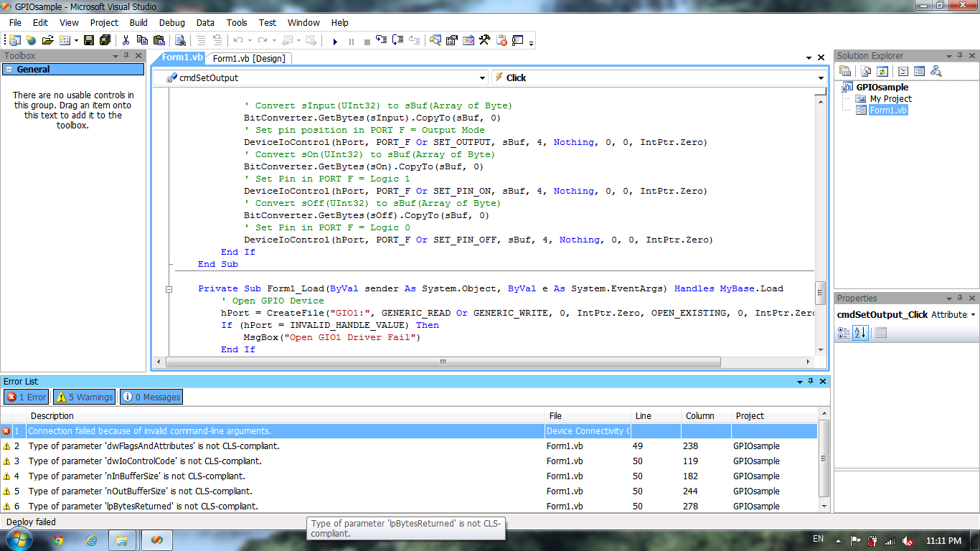Click the Paste clipboard icon
Screen dimensions: 980x551
pos(159,41)
